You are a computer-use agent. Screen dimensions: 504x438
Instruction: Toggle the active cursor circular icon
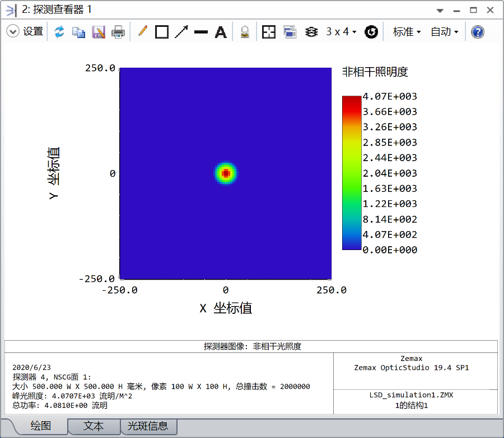coord(371,32)
